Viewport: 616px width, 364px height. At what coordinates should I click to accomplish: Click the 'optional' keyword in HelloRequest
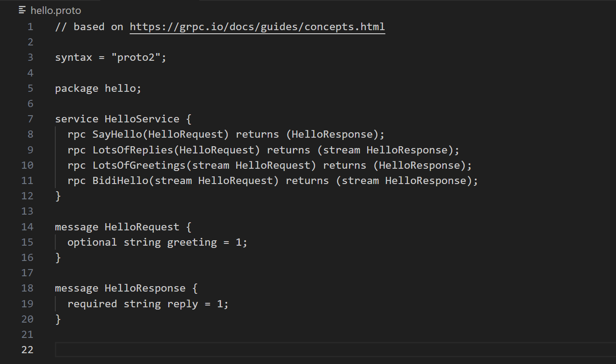tap(92, 242)
